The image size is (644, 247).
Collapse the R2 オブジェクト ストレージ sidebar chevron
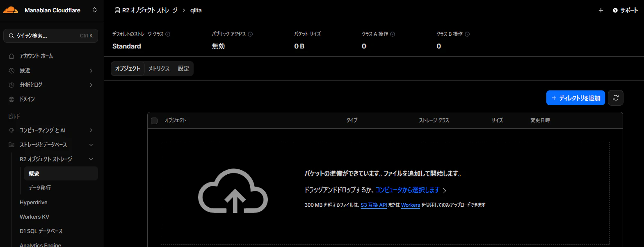point(91,159)
